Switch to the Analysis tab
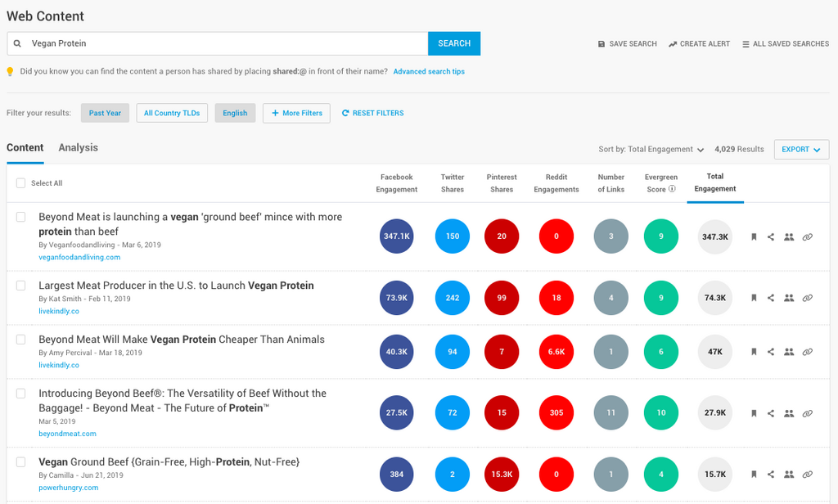 79,148
